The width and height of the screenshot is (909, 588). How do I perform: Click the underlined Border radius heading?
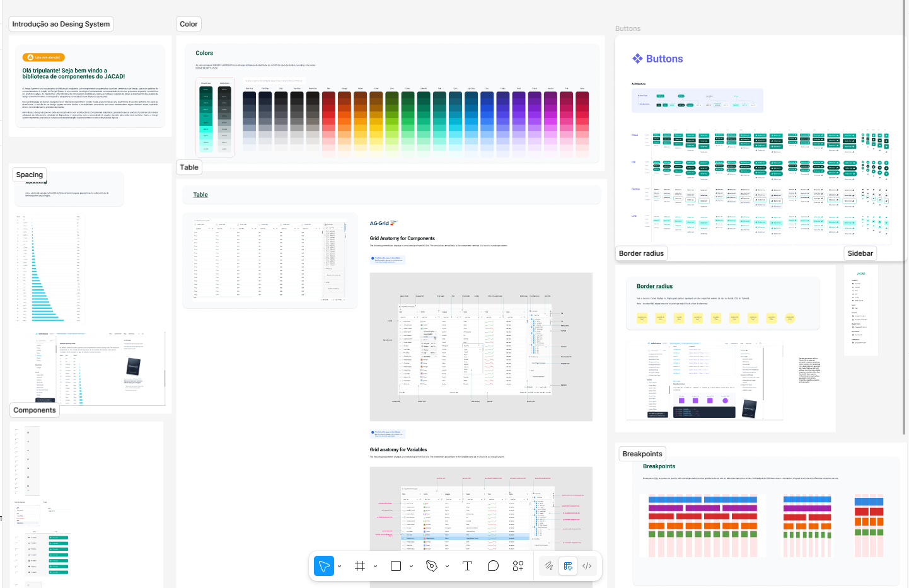(x=654, y=286)
